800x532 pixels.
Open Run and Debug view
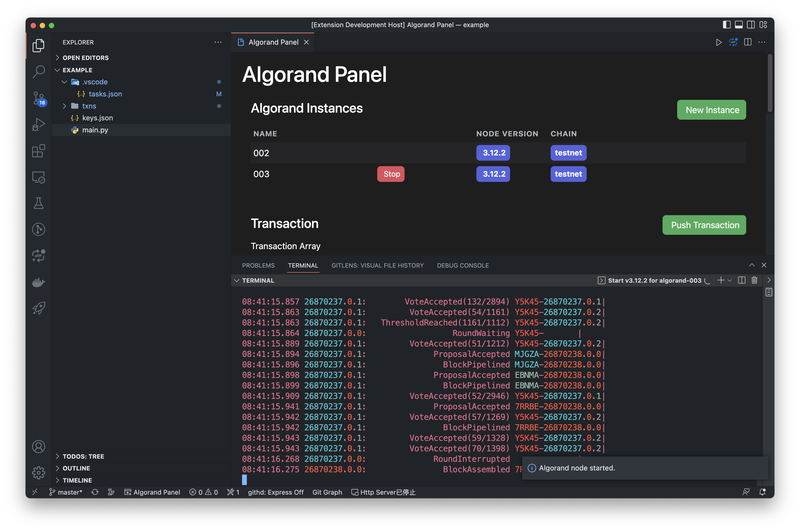point(38,124)
